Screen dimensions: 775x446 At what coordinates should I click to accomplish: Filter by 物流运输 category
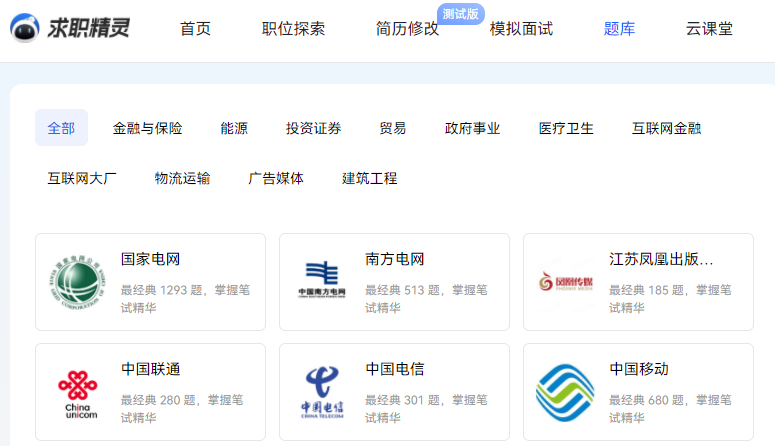tap(182, 178)
